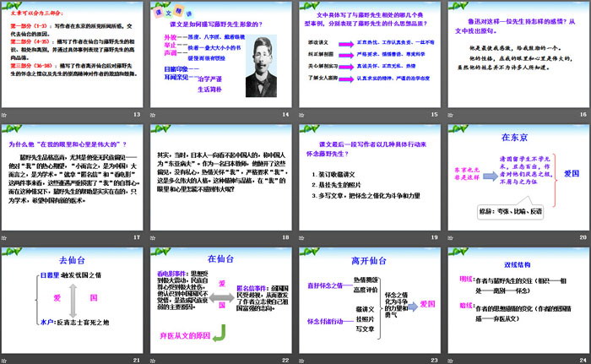The width and height of the screenshot is (591, 364).
Task: Click slide number label 14
Action: point(285,114)
